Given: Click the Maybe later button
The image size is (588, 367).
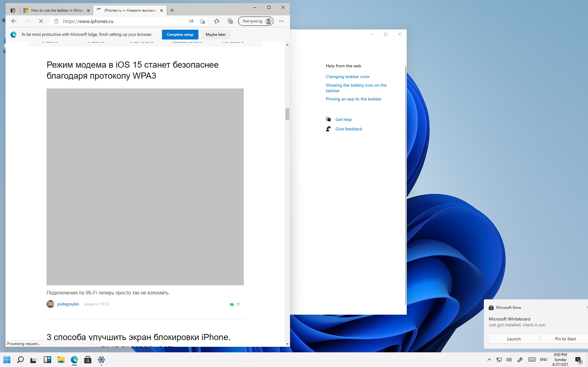Looking at the screenshot, I should (x=216, y=35).
